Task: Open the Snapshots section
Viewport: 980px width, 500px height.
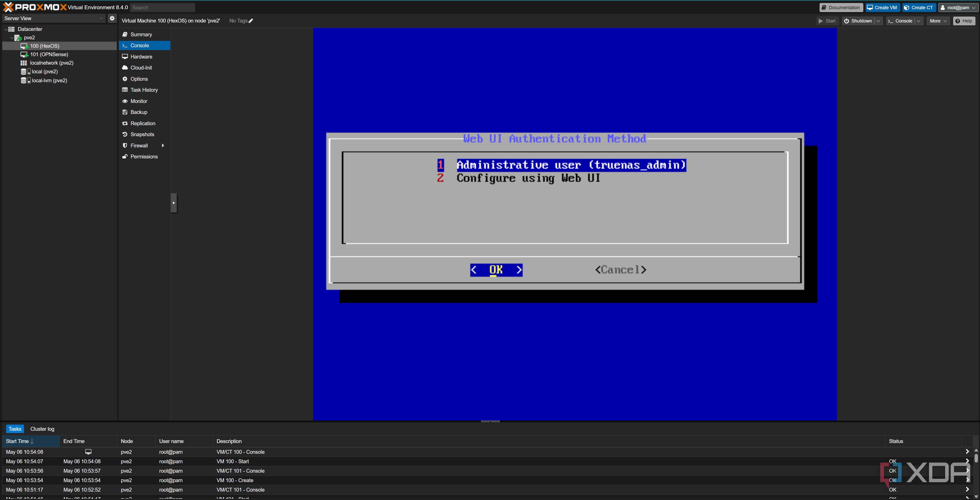Action: (145, 134)
